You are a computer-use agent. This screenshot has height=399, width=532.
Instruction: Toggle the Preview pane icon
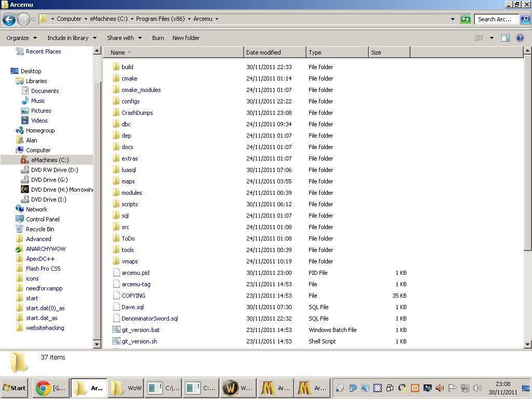pyautogui.click(x=505, y=37)
